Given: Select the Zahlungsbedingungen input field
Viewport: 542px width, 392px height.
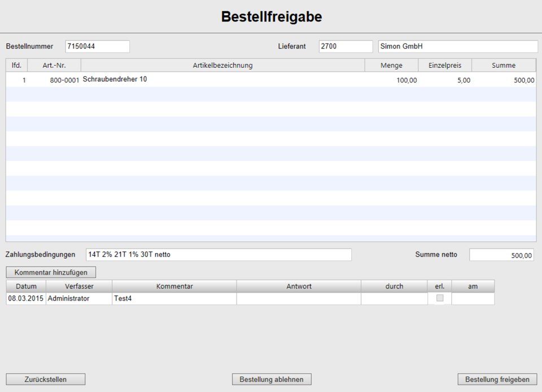Looking at the screenshot, I should (219, 254).
